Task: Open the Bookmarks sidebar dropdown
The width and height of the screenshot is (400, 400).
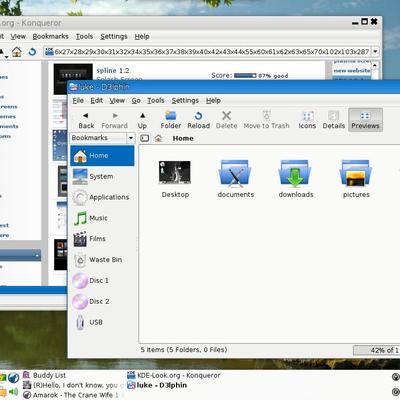Action: (131, 138)
